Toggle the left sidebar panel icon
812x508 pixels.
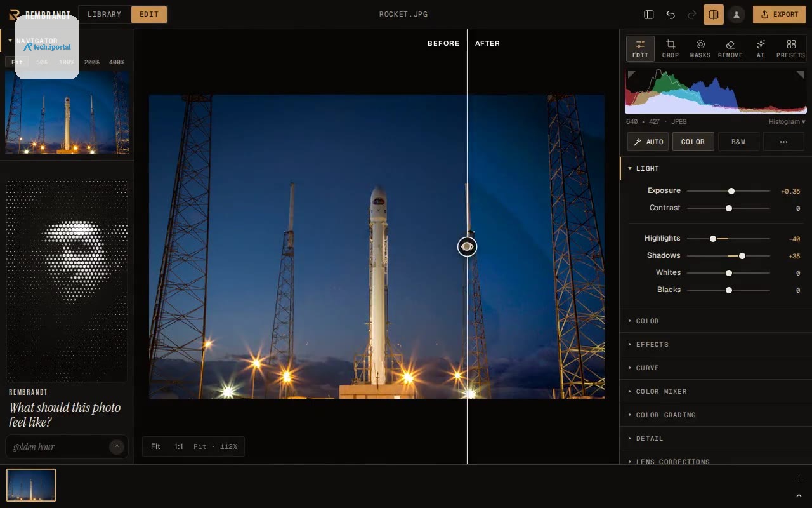click(649, 15)
